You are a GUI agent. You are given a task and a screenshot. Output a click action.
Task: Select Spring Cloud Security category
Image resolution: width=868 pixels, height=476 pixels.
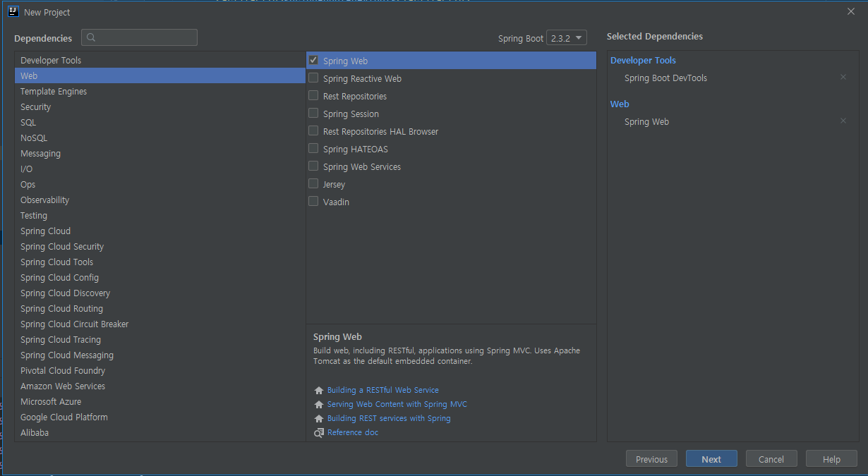point(159,246)
